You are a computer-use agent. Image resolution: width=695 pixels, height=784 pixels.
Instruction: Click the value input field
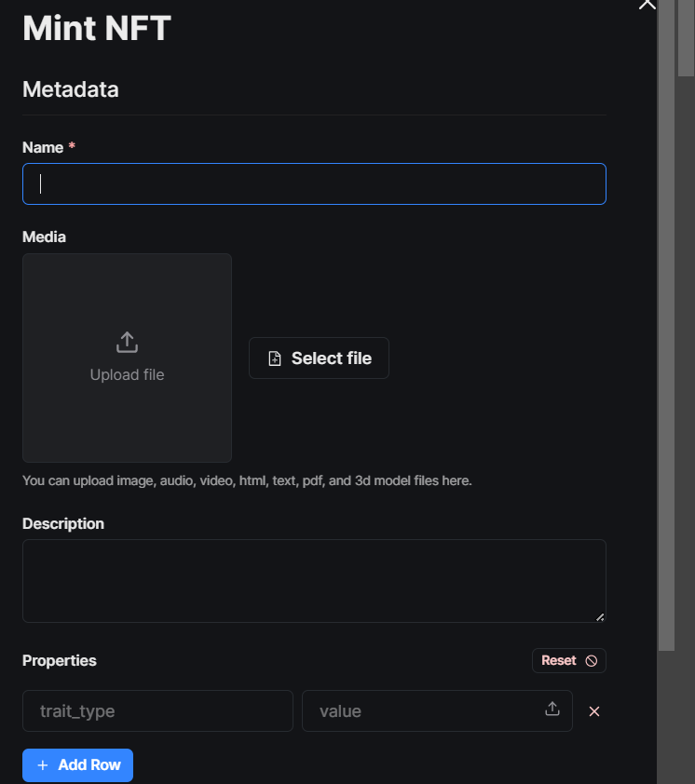(x=424, y=711)
